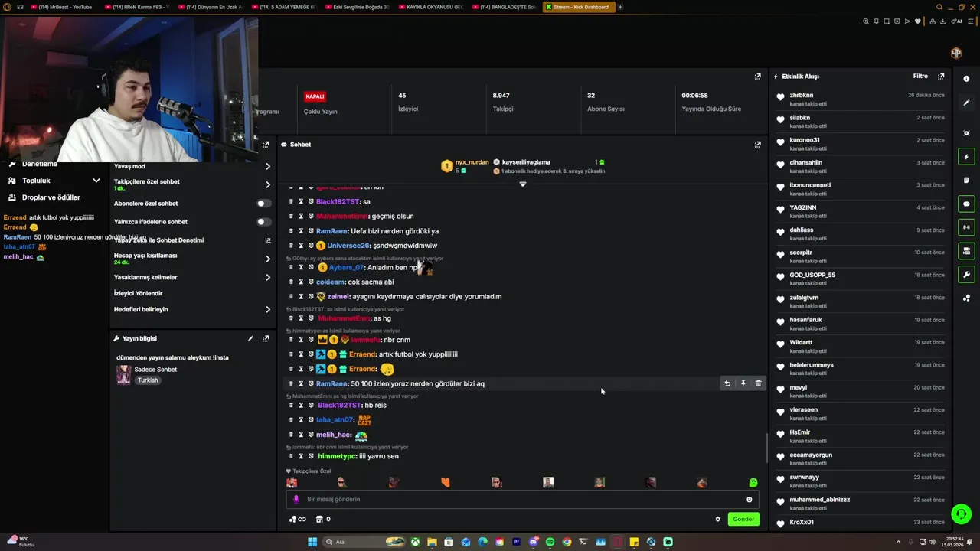
Task: Expand Yavaş mod settings
Action: click(268, 166)
